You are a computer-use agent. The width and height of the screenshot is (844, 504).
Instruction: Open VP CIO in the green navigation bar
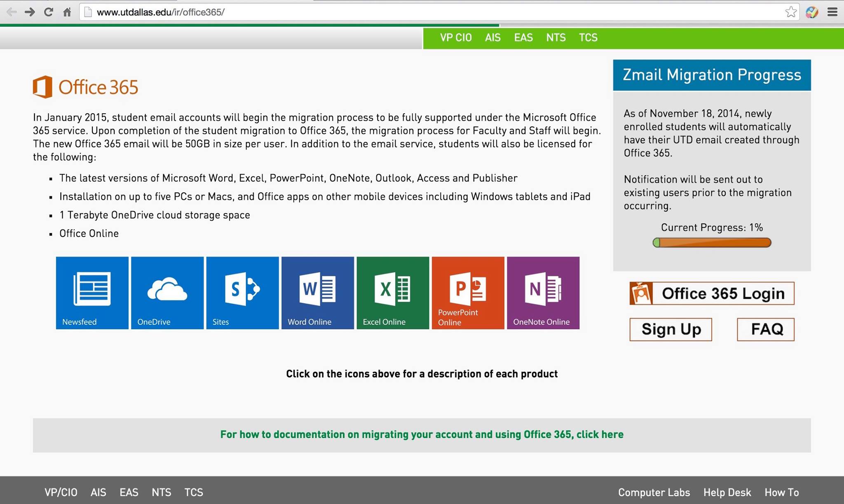tap(456, 38)
